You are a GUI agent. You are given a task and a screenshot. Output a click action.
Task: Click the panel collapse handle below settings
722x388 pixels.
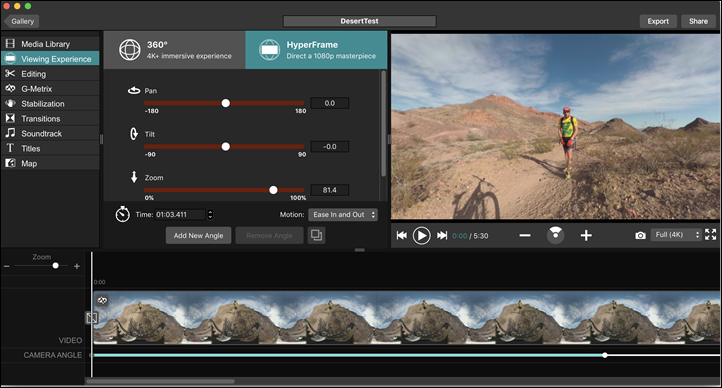pos(360,250)
